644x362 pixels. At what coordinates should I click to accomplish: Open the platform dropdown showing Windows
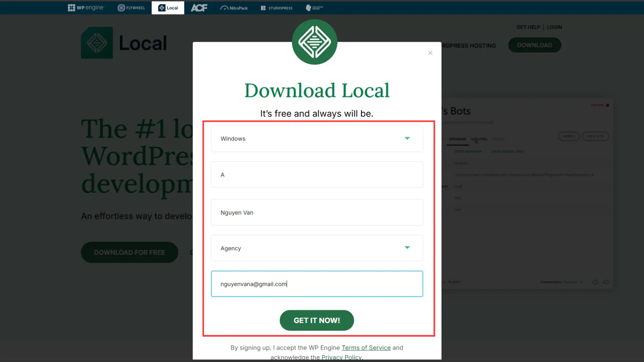(x=317, y=138)
